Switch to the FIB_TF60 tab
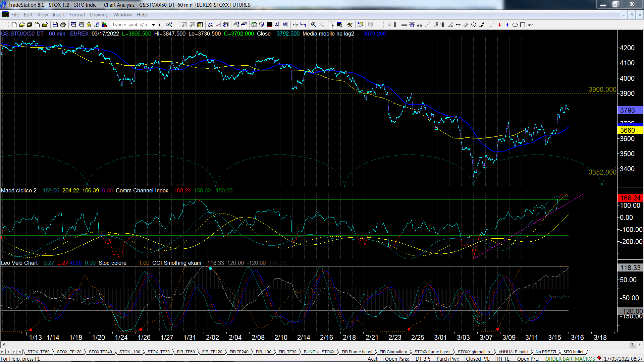This screenshot has height=362, width=644. pos(186,352)
